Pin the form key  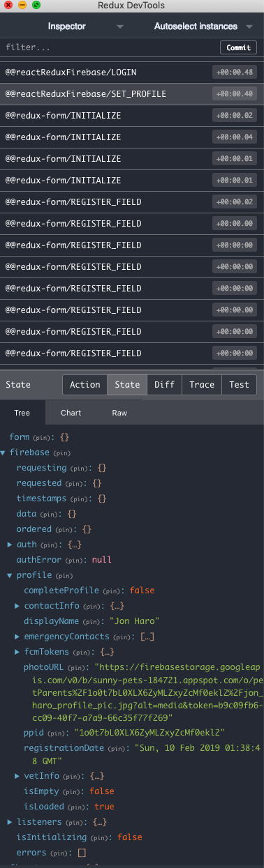click(42, 438)
